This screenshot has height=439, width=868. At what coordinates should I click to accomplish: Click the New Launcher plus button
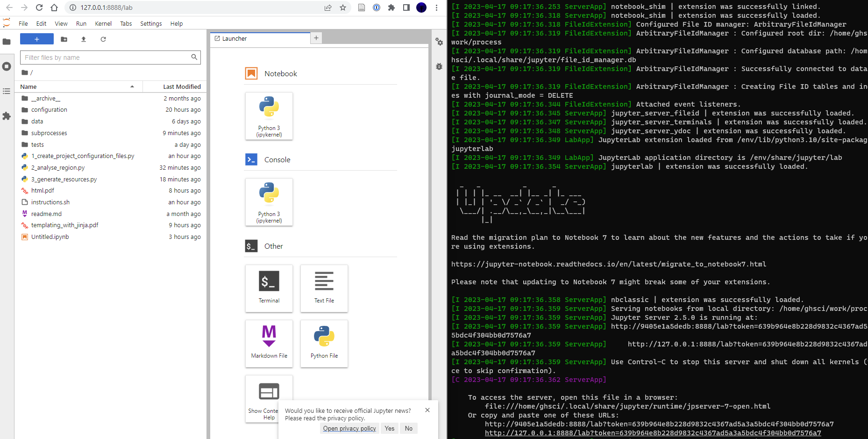pos(37,39)
